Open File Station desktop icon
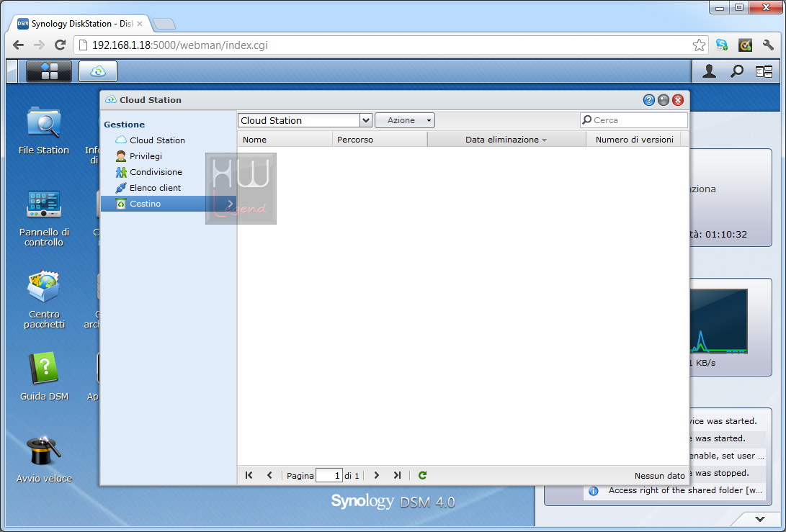Image resolution: width=786 pixels, height=532 pixels. click(x=44, y=130)
